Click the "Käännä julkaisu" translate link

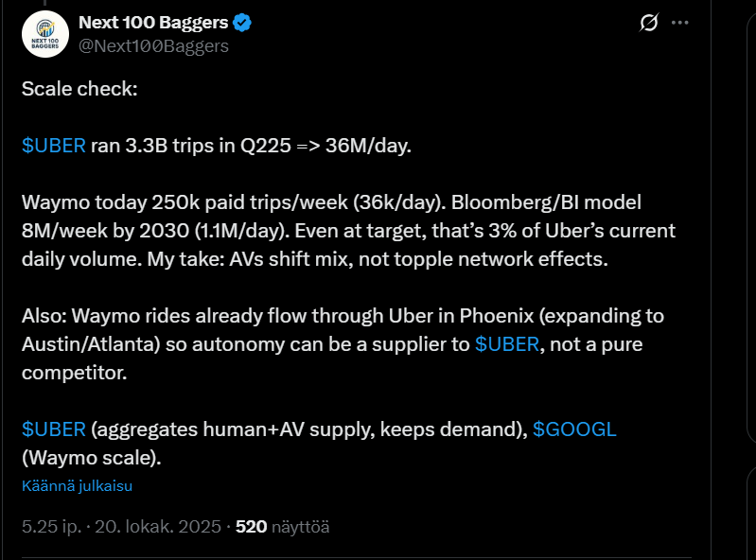click(77, 486)
